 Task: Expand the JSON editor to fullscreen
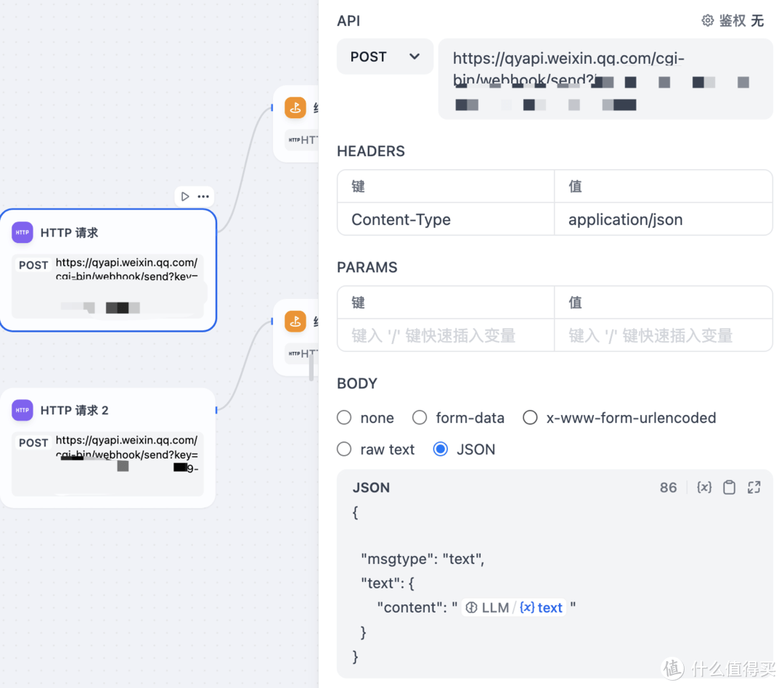click(754, 487)
